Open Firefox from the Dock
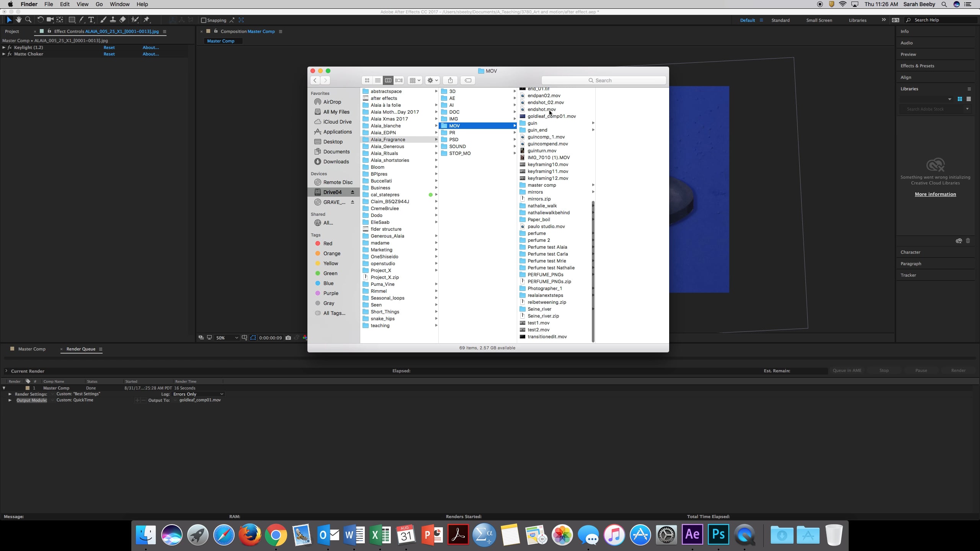980x551 pixels. [250, 535]
